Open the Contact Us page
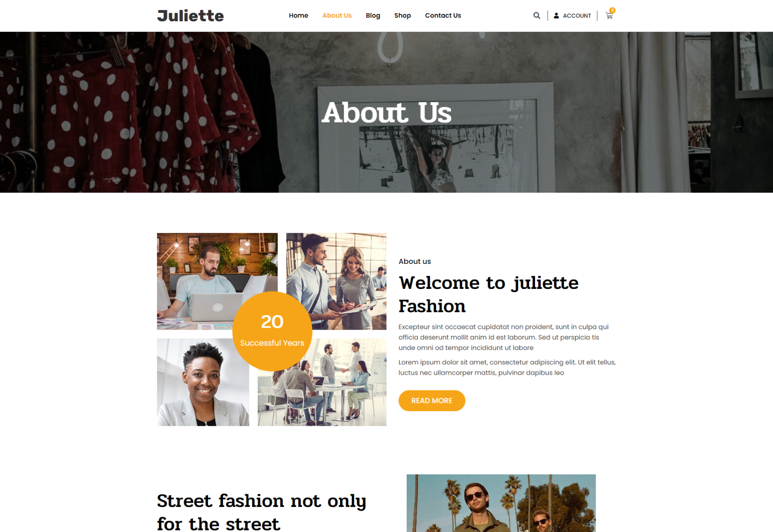773x532 pixels. click(x=443, y=15)
